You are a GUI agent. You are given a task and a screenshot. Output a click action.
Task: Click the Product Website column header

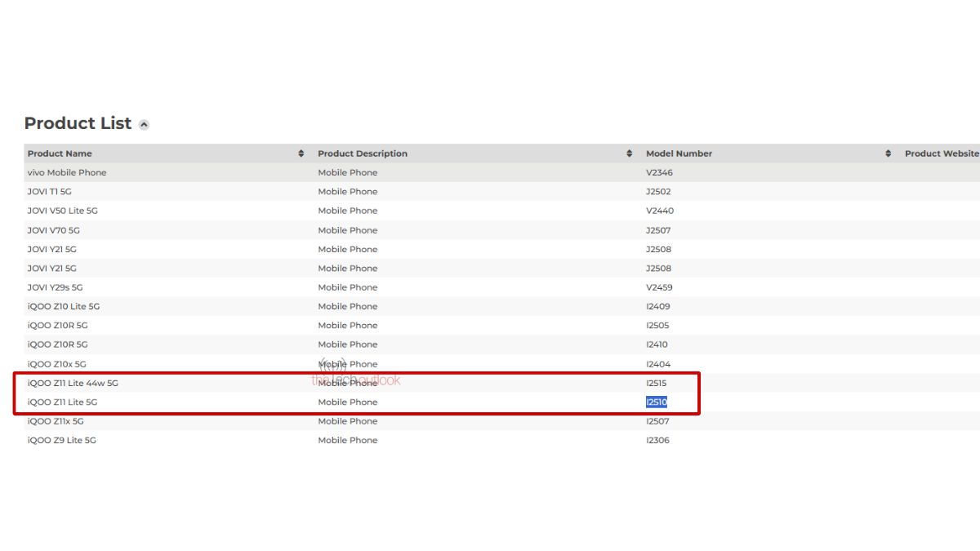coord(941,153)
